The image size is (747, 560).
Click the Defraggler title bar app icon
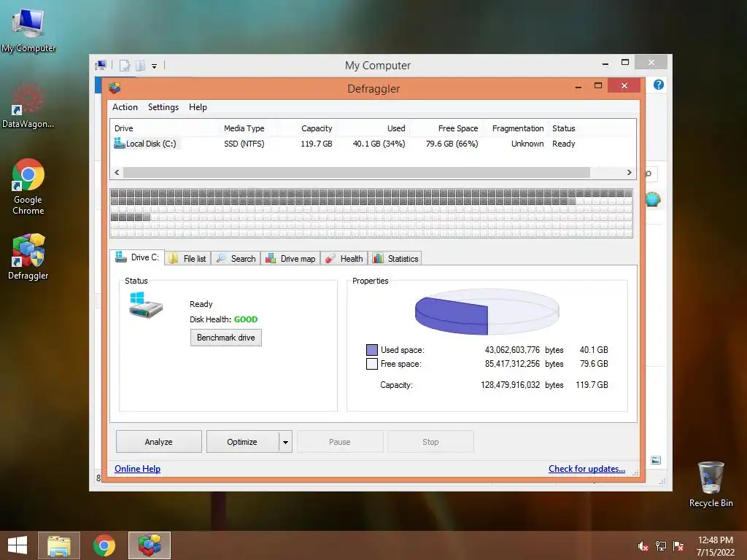tap(115, 88)
